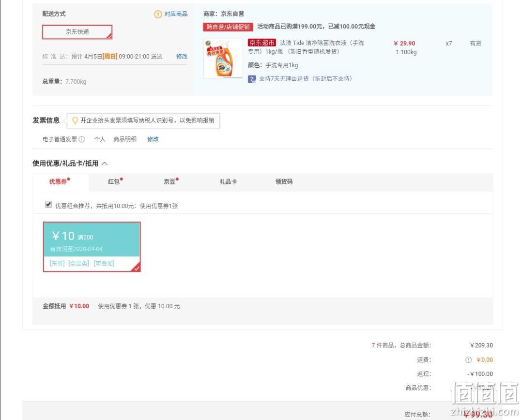Image resolution: width=523 pixels, height=420 pixels.
Task: Open the Tide 洗衣液 product title
Action: click(x=306, y=47)
